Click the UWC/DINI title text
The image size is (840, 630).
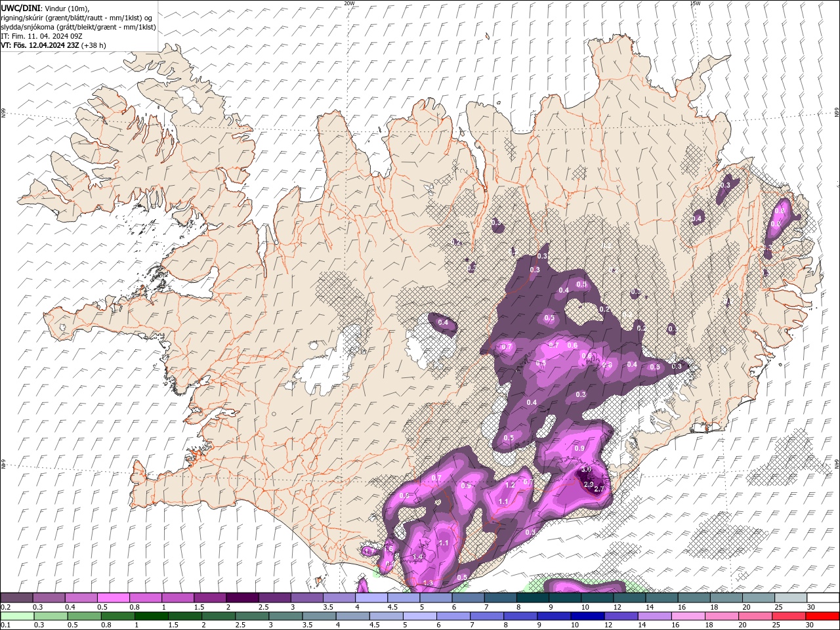[x=20, y=8]
